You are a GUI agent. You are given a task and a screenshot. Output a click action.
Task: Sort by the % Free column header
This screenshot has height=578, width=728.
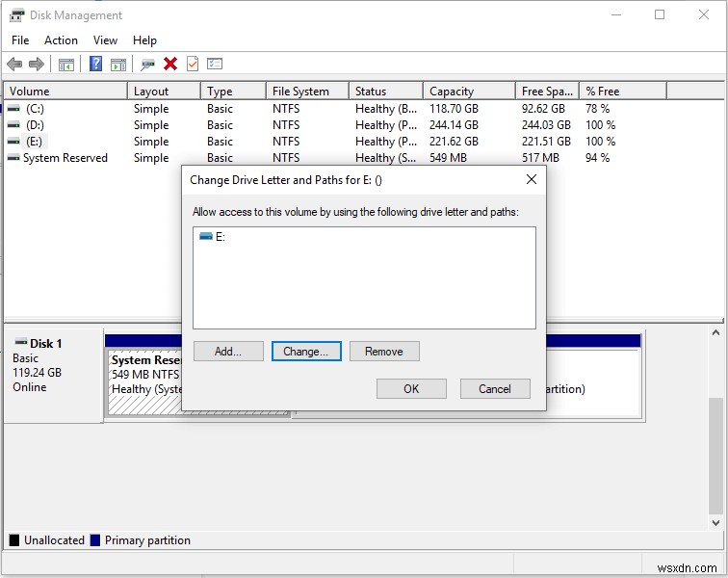click(x=624, y=92)
